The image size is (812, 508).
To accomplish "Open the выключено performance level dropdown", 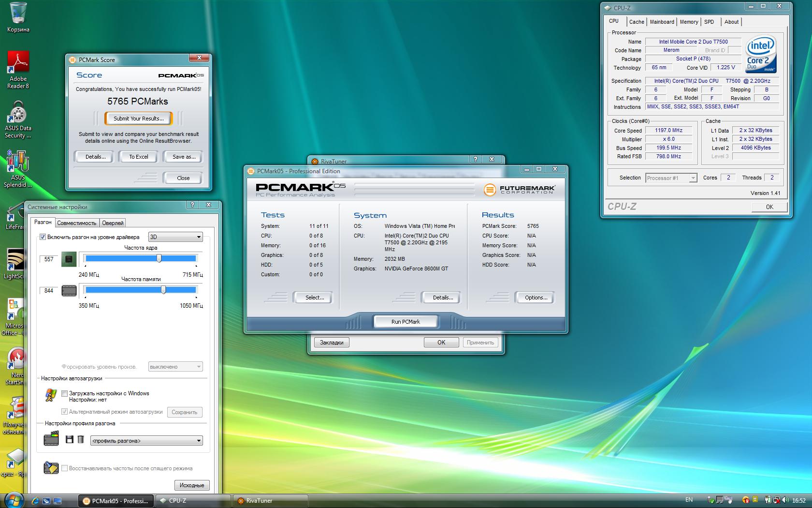I will 175,367.
